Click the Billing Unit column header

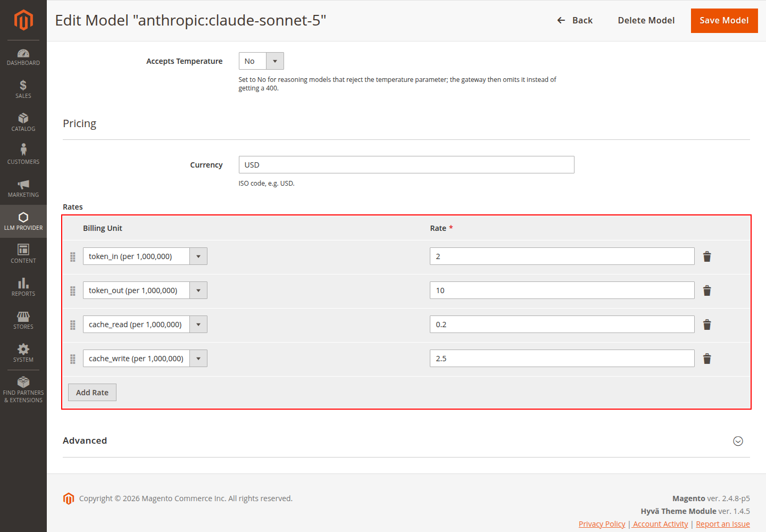tap(103, 228)
